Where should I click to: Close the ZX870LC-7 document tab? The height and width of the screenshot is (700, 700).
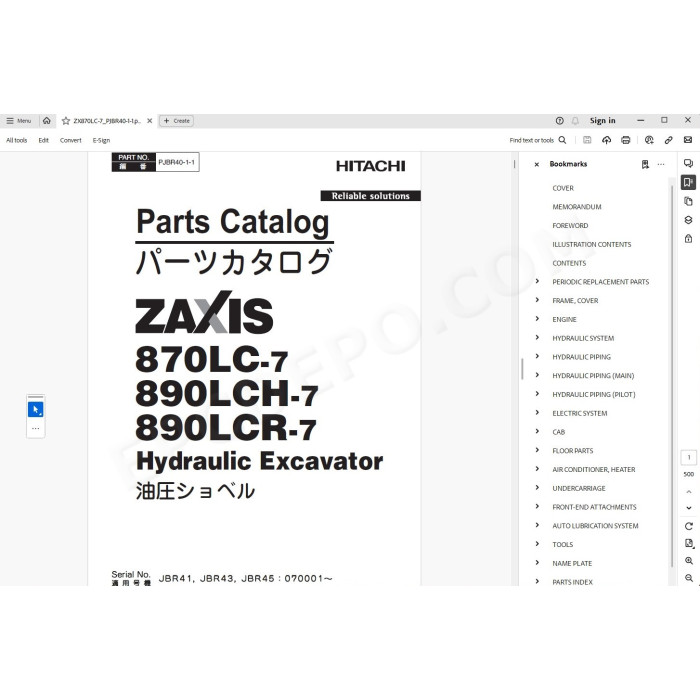click(150, 121)
